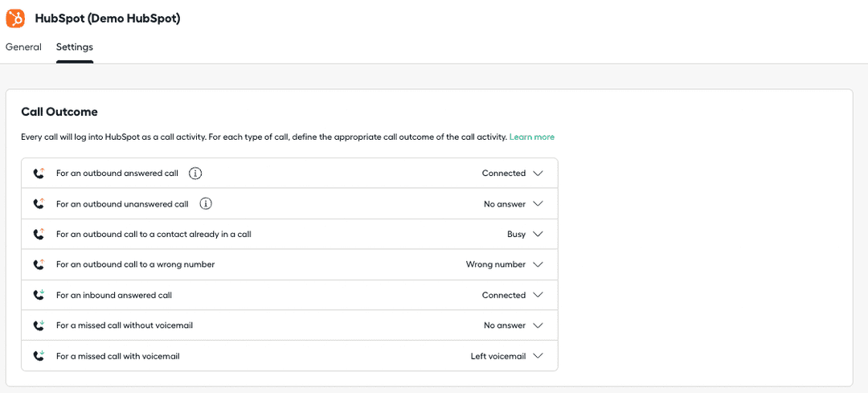Click phone icon for outbound answered call
The image size is (868, 393).
pos(39,174)
